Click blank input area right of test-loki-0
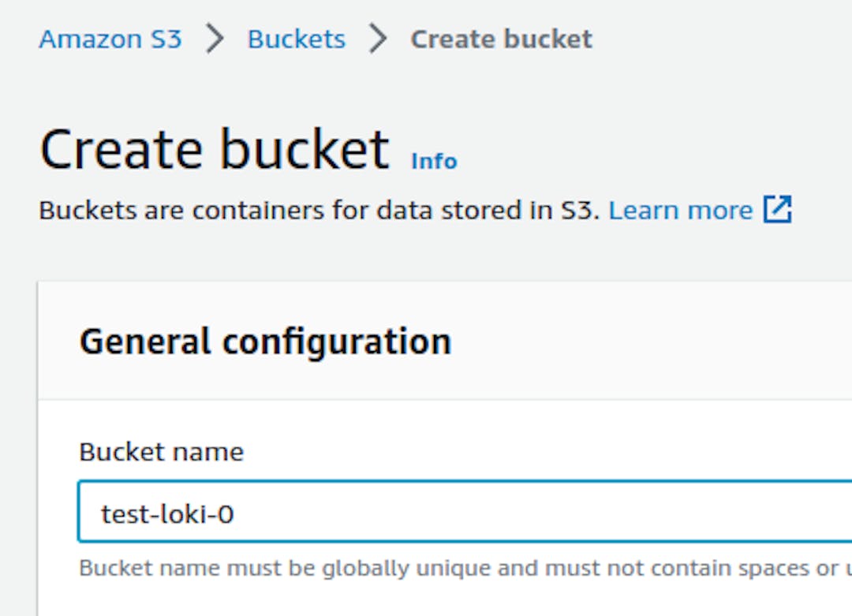852x616 pixels. (552, 514)
